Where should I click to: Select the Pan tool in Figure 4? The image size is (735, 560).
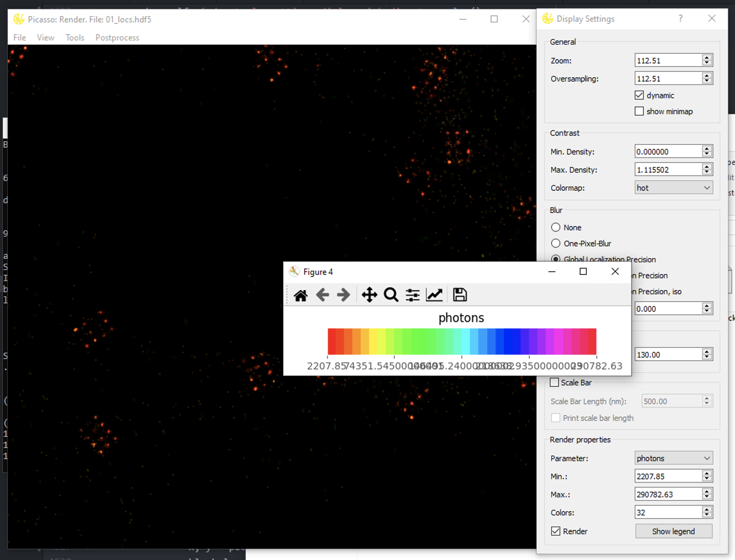tap(369, 295)
